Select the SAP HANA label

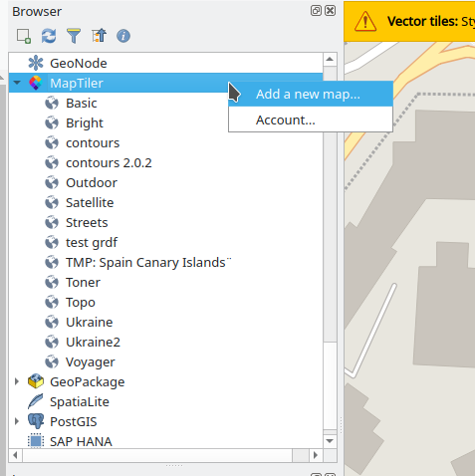coord(81,441)
